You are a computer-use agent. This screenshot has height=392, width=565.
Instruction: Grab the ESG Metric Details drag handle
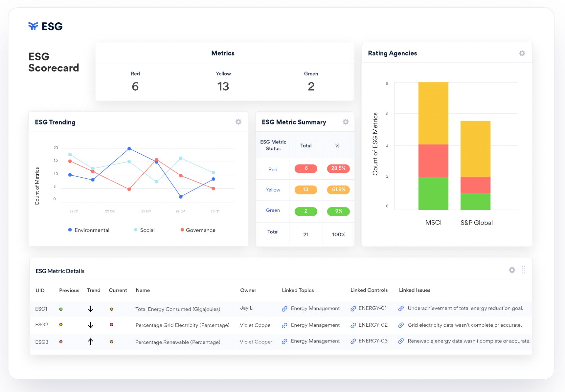pos(523,270)
